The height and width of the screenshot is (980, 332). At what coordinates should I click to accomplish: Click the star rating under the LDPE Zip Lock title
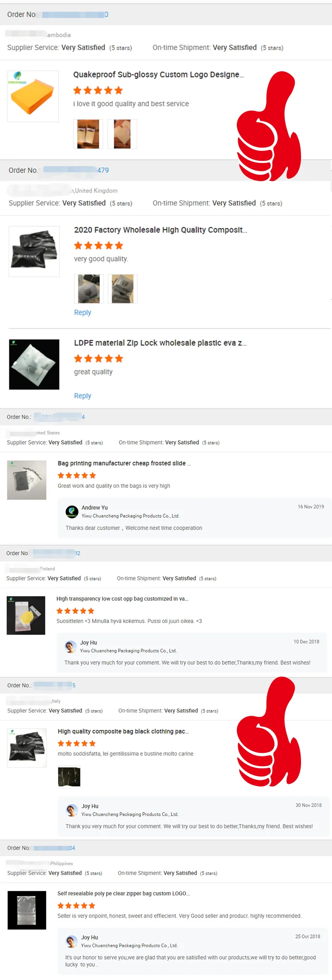[98, 358]
